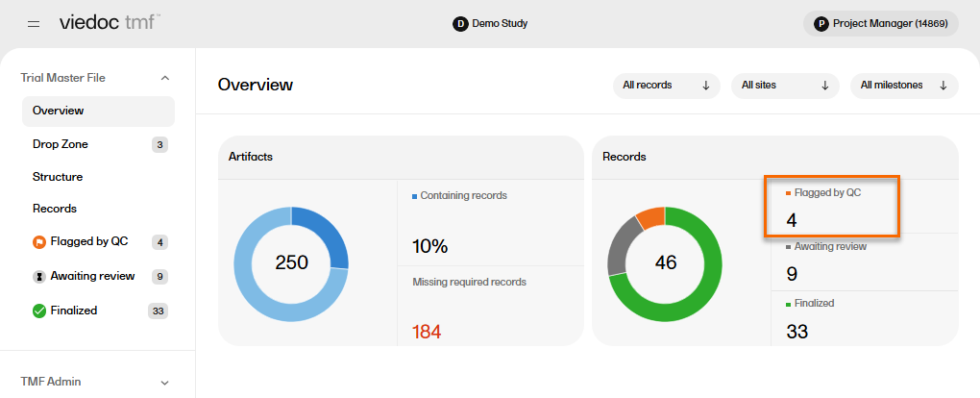Select Overview in the sidebar
Screen dimensions: 980x398
(59, 111)
